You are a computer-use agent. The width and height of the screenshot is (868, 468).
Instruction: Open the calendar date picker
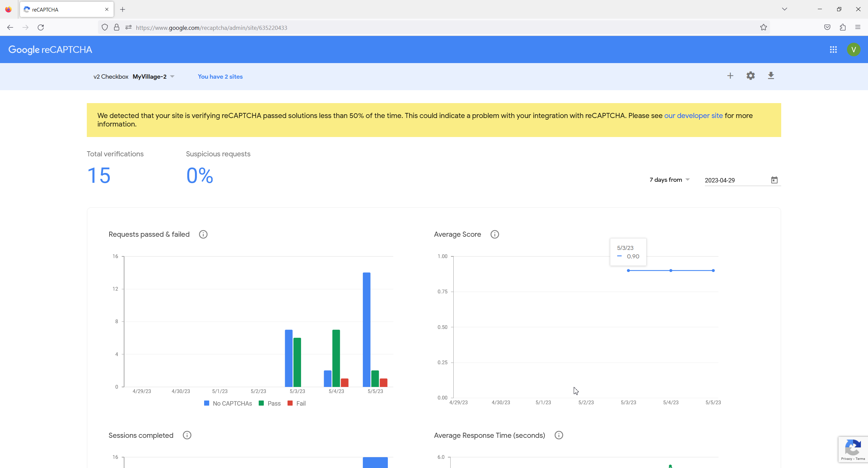(774, 180)
